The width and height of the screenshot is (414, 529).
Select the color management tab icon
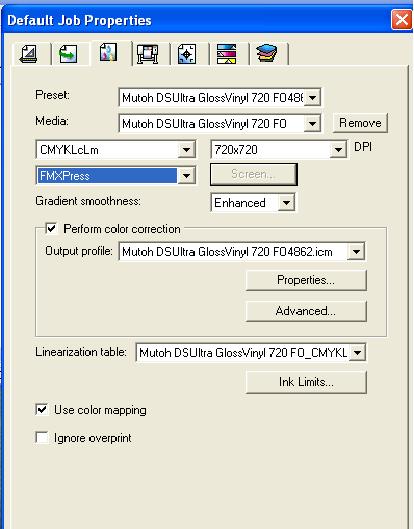[109, 53]
